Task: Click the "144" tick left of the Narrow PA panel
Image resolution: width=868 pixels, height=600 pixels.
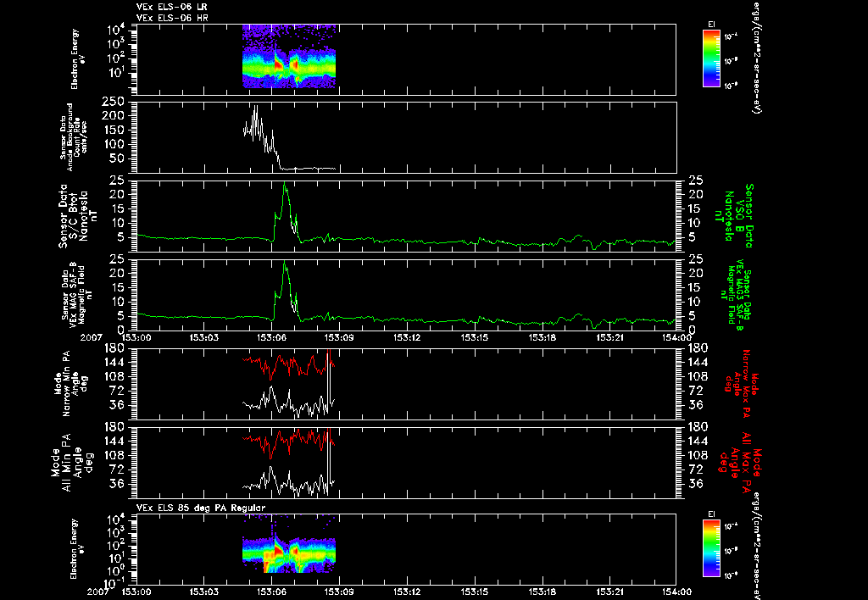Action: click(x=116, y=362)
